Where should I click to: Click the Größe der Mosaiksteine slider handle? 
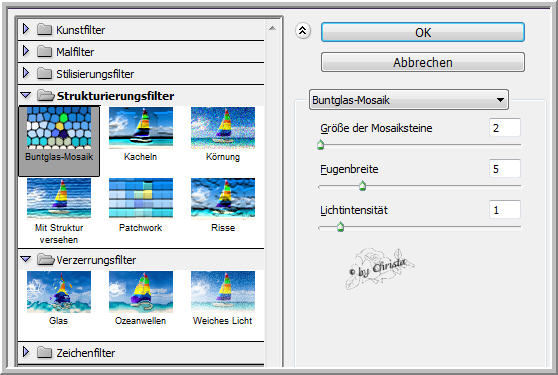coord(320,145)
